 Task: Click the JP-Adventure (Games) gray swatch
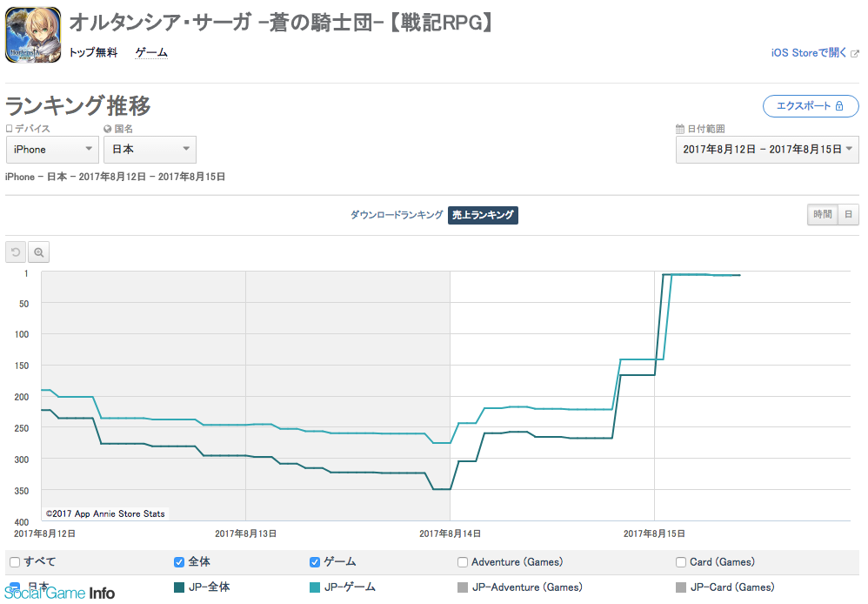coord(462,587)
